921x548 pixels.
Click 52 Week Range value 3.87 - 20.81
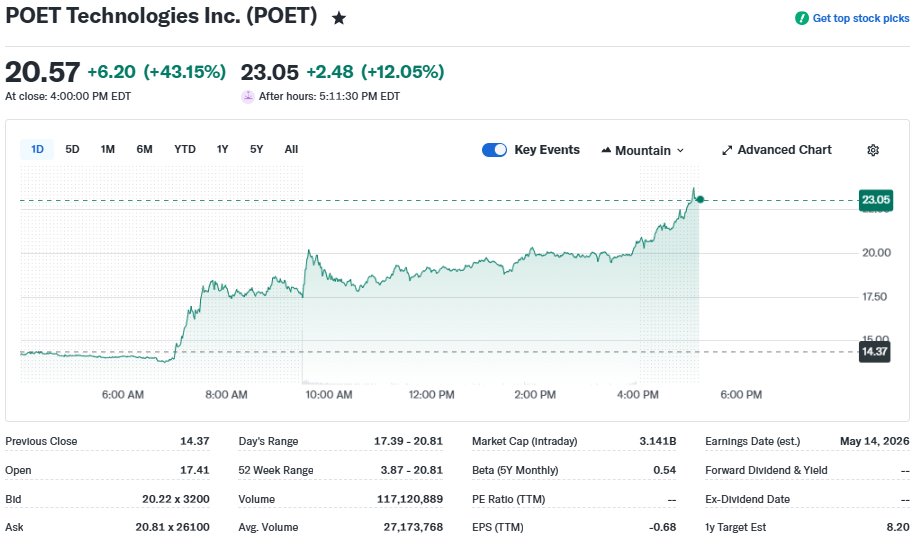point(411,470)
